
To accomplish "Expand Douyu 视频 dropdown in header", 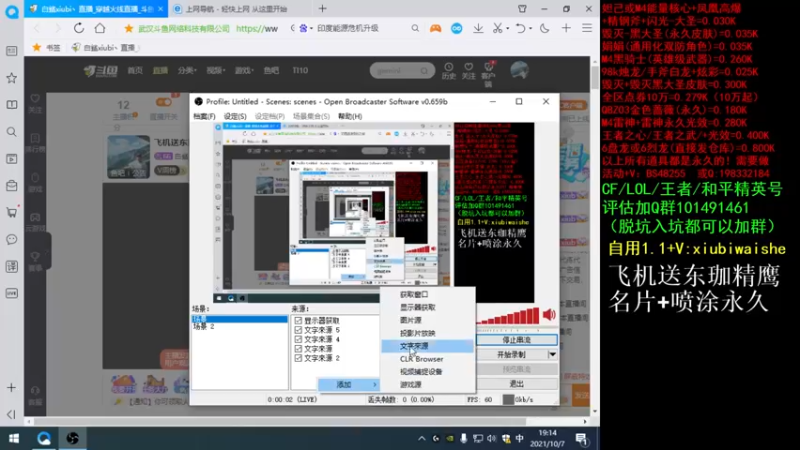I will (215, 70).
